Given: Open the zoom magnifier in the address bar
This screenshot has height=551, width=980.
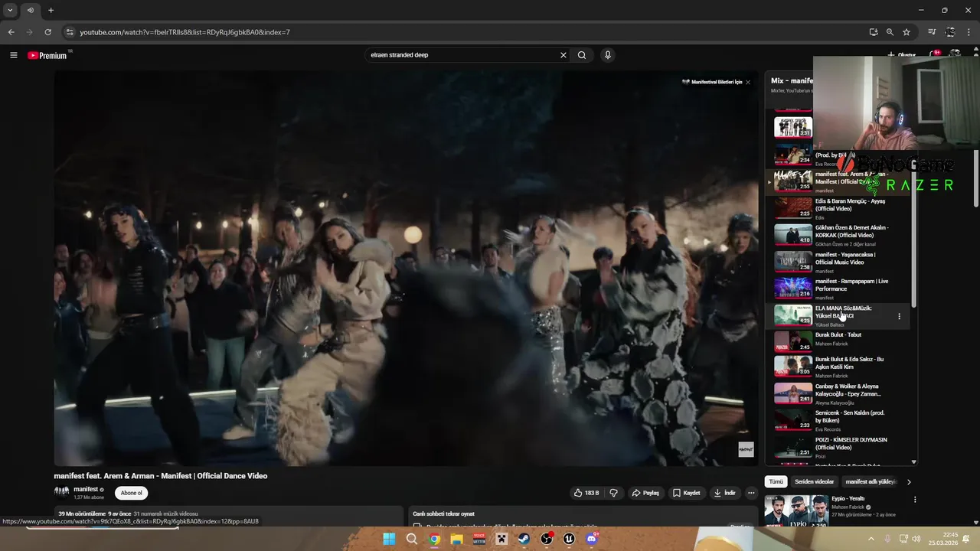Looking at the screenshot, I should (890, 32).
